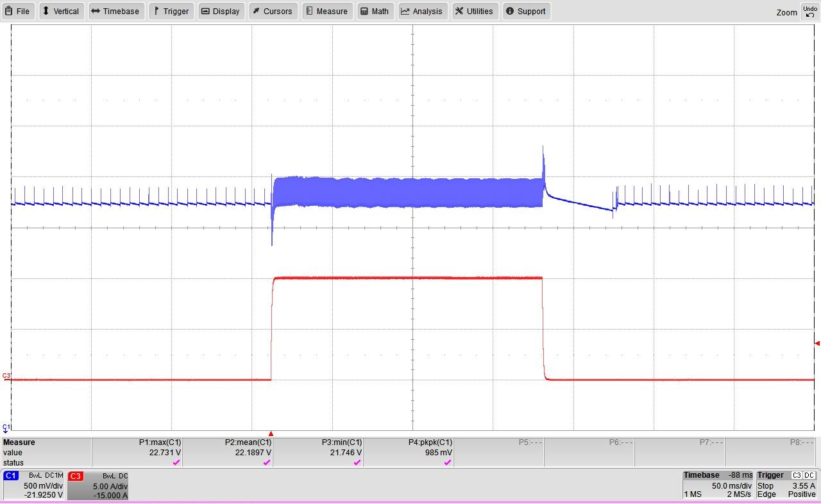This screenshot has width=821, height=504.
Task: Open the Analysis menu
Action: [422, 11]
